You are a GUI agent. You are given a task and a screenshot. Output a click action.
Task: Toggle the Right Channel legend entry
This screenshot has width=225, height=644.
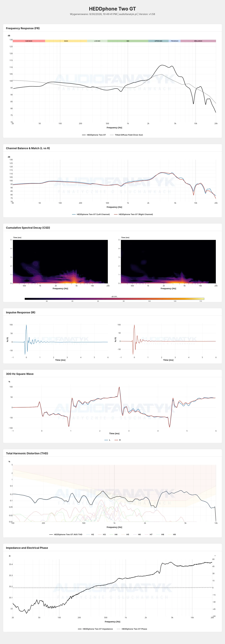[x=133, y=215]
